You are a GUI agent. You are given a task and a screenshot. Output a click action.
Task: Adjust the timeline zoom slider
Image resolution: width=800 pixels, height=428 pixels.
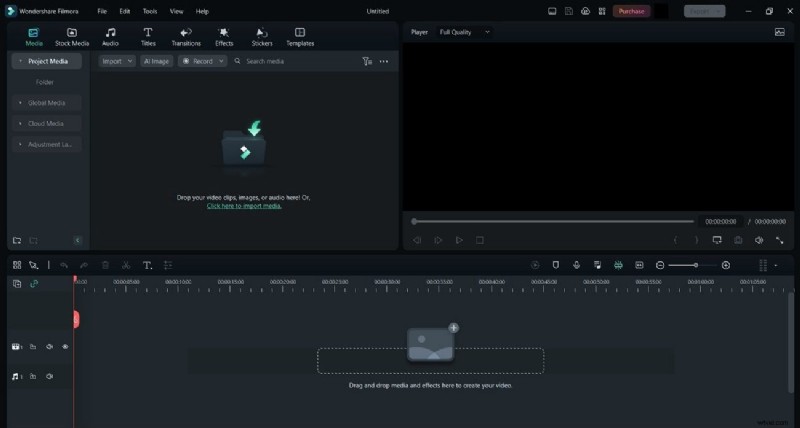[x=692, y=265]
